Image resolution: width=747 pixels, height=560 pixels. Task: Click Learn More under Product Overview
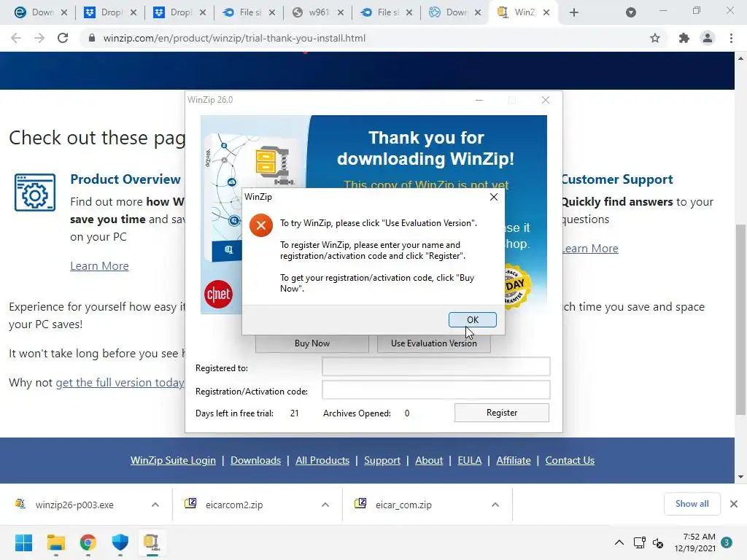[99, 265]
